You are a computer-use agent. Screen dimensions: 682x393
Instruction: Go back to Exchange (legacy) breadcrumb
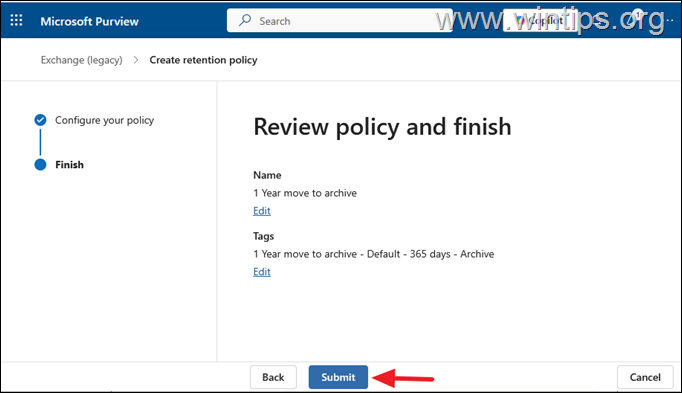[x=81, y=60]
